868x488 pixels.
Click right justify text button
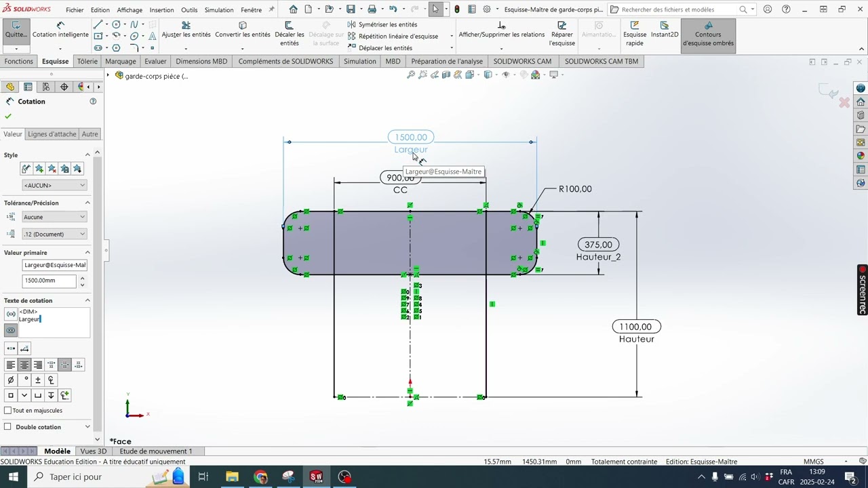click(x=38, y=365)
